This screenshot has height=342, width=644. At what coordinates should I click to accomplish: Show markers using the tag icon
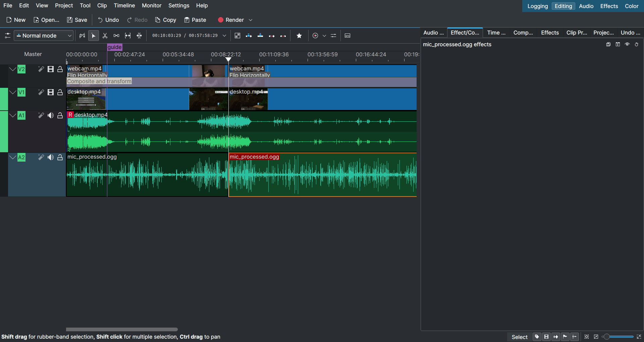click(x=537, y=337)
